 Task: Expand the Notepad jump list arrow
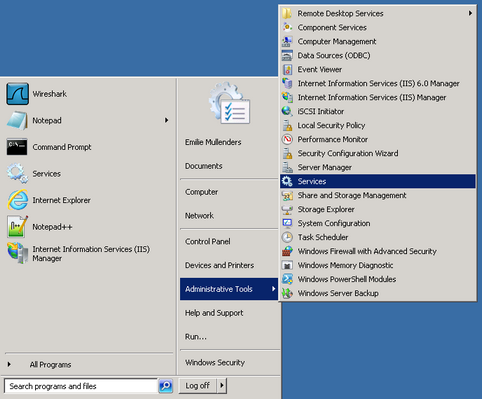(x=166, y=120)
